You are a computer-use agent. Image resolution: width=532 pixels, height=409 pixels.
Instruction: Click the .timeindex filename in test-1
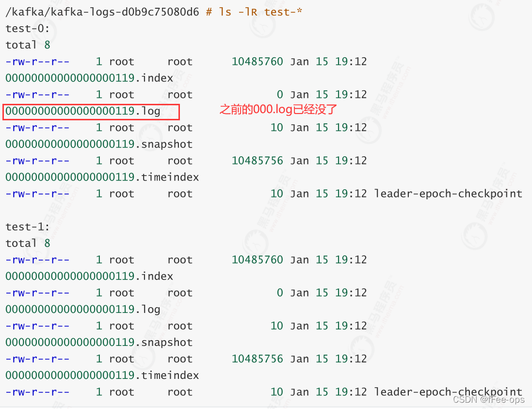coord(102,376)
